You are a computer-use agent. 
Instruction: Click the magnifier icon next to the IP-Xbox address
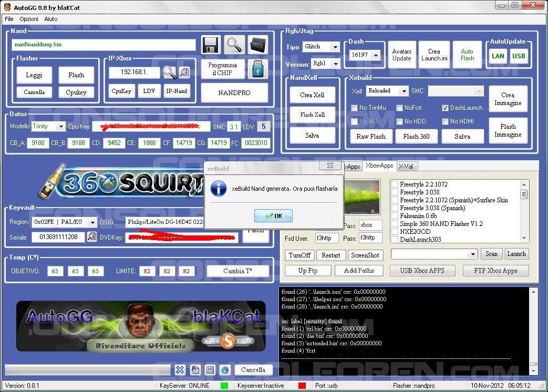pyautogui.click(x=170, y=73)
